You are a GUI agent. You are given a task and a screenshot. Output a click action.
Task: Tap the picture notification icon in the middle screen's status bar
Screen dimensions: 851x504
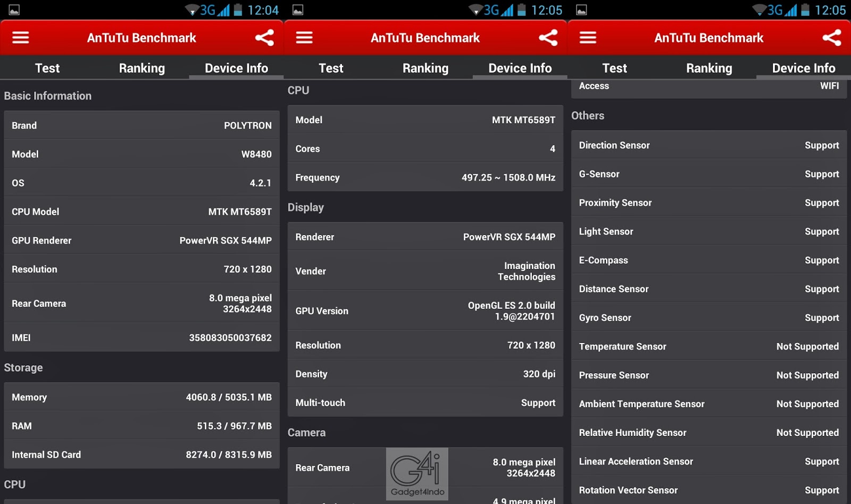[x=298, y=10]
